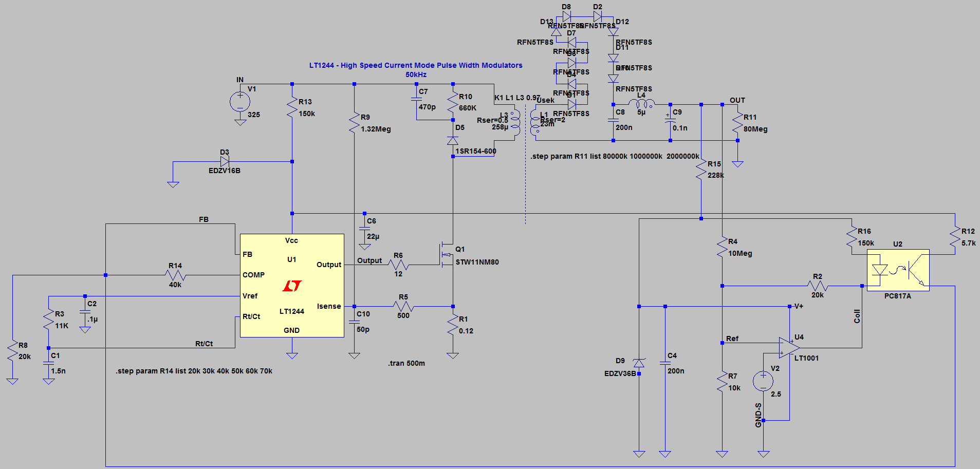Image resolution: width=980 pixels, height=469 pixels.
Task: Select gate resistor R6 symbol
Action: coord(398,265)
